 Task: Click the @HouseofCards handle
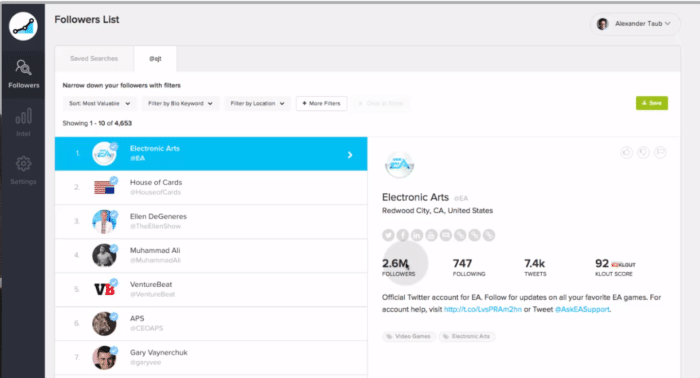coord(155,192)
